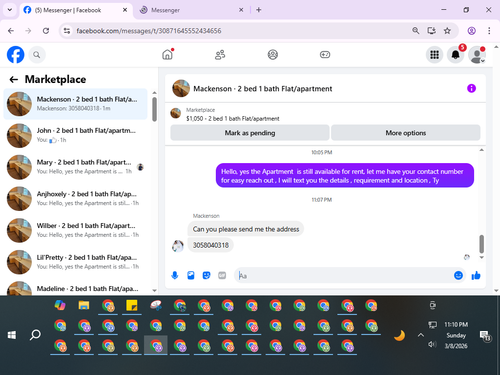The width and height of the screenshot is (500, 375).
Task: Open the notifications bell
Action: pos(456,55)
